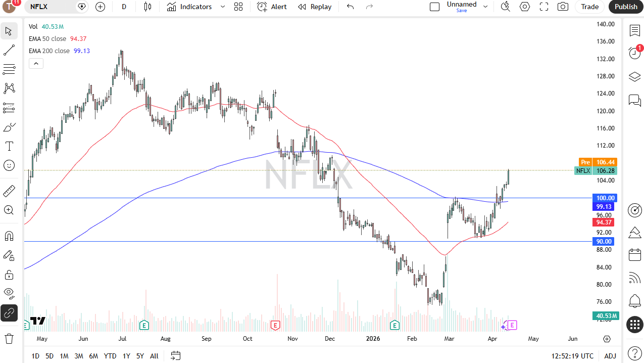Change the D timeframe interval
644x363 pixels.
(124, 7)
